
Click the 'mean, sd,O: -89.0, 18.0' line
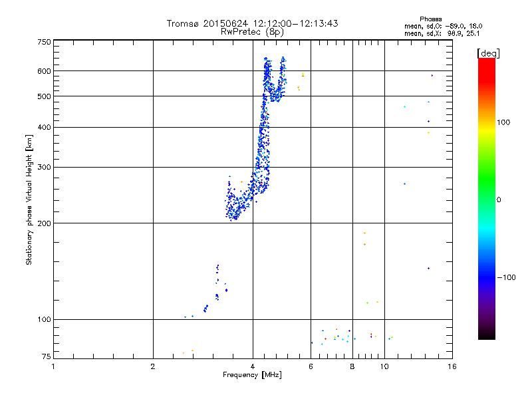[x=443, y=26]
